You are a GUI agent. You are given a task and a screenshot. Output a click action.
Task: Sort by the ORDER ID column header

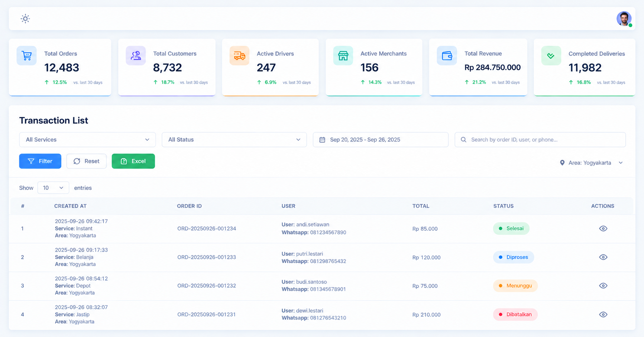(189, 206)
